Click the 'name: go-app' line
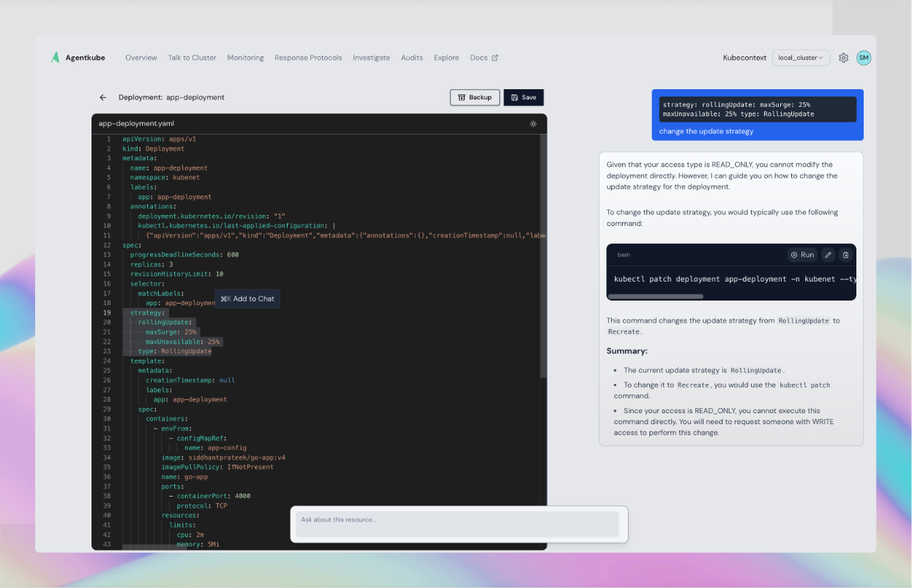 (x=184, y=477)
